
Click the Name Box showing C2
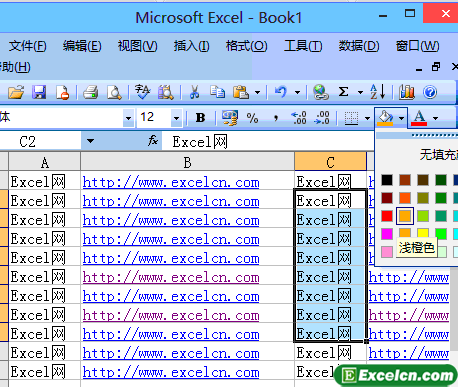[40, 141]
